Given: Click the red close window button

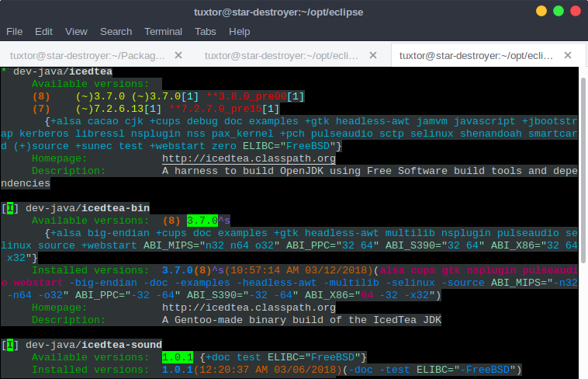Looking at the screenshot, I should [576, 12].
